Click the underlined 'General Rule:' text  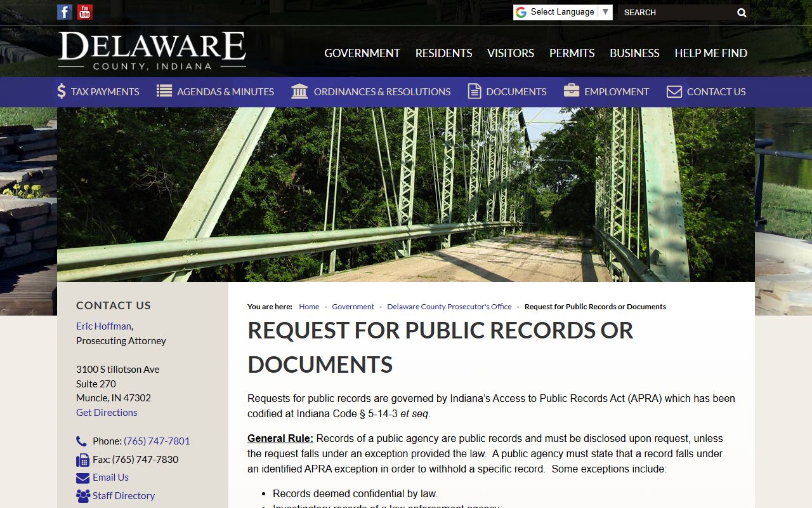(280, 439)
